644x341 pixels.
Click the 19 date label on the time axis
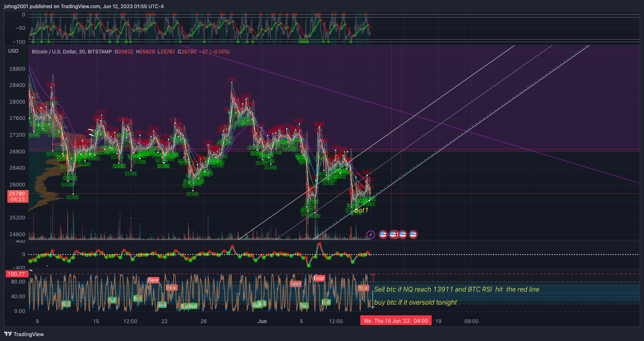pos(438,321)
